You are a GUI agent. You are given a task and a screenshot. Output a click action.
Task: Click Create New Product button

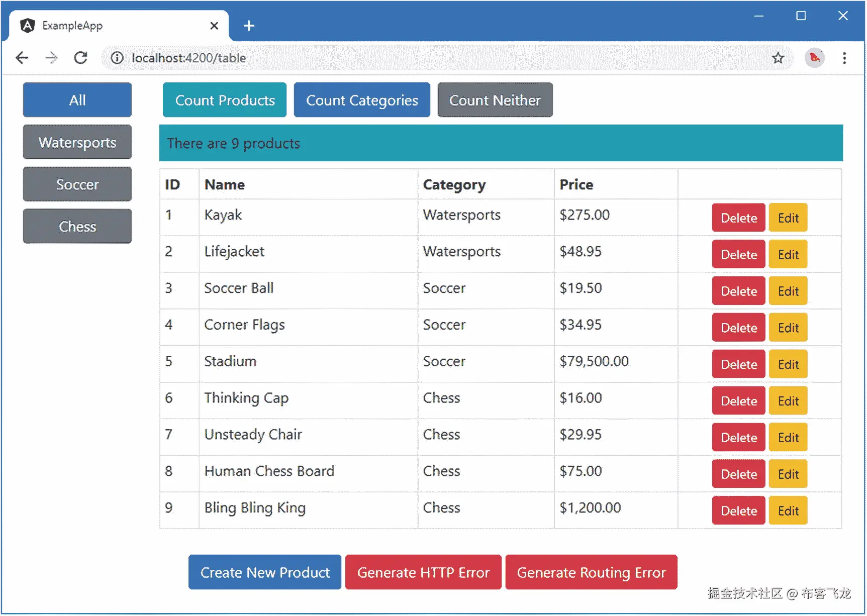pyautogui.click(x=265, y=572)
